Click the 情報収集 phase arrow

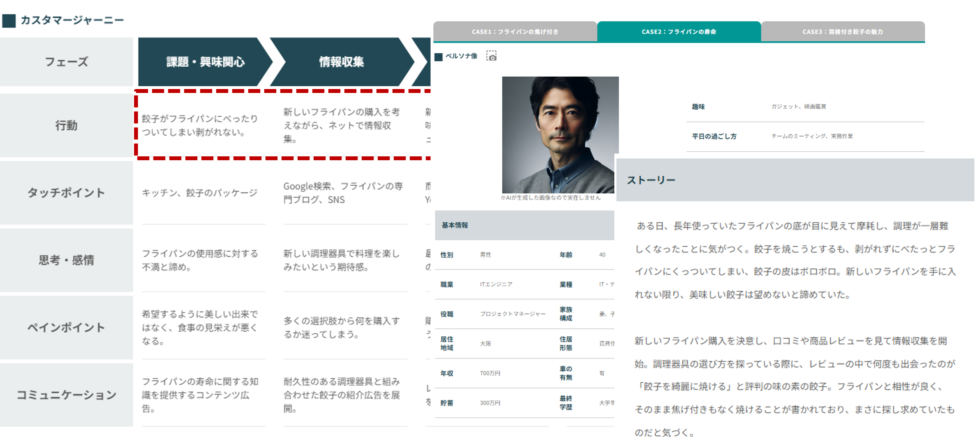coord(341,61)
